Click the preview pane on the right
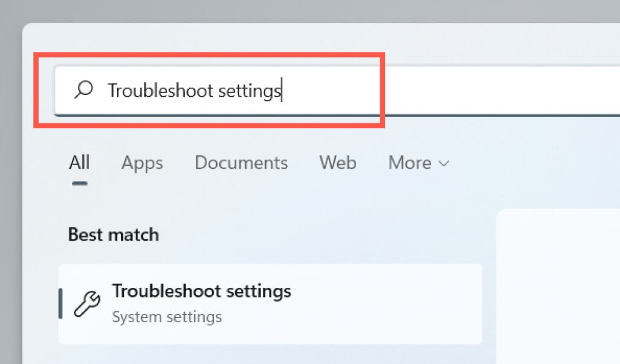620x364 pixels. coord(557,284)
